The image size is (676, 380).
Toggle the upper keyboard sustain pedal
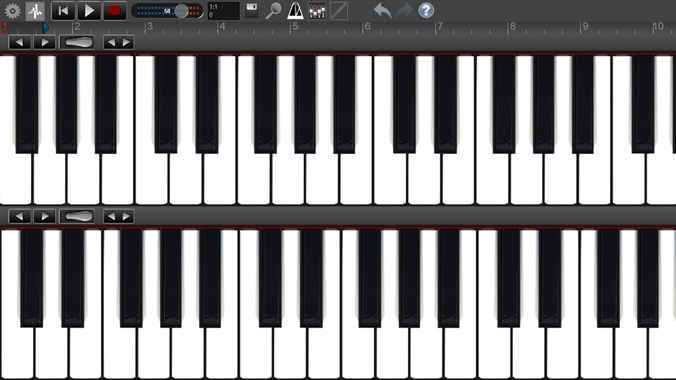pyautogui.click(x=77, y=42)
